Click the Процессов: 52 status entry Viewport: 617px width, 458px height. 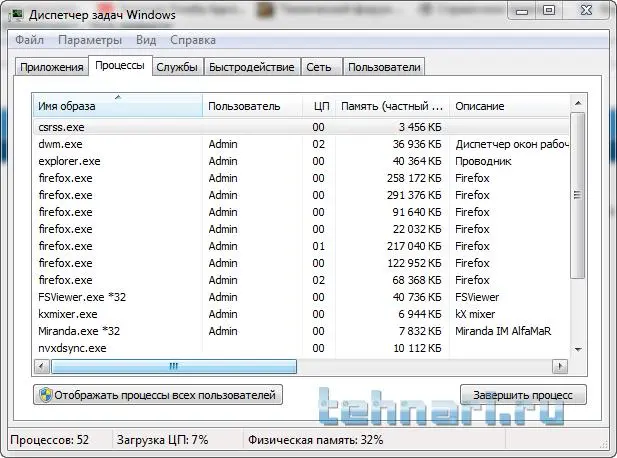tap(50, 440)
